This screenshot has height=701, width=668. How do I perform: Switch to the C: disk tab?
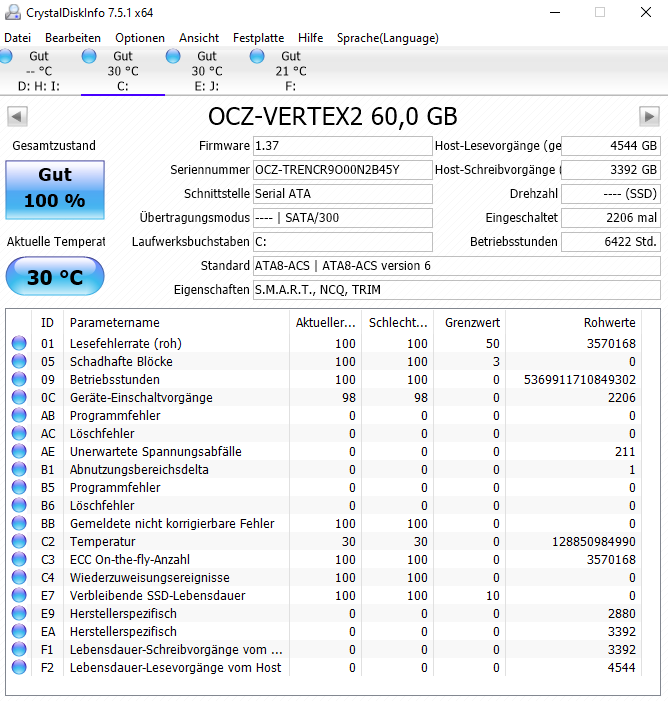123,71
